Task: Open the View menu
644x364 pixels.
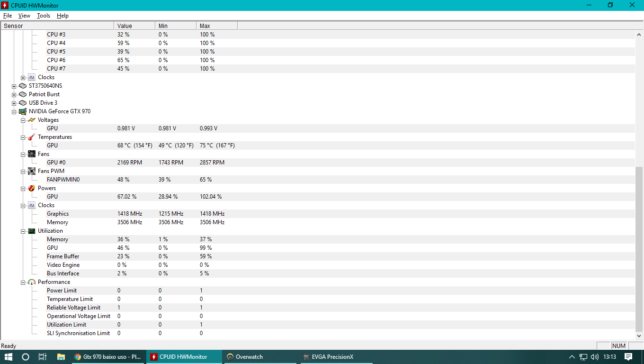Action: (24, 16)
